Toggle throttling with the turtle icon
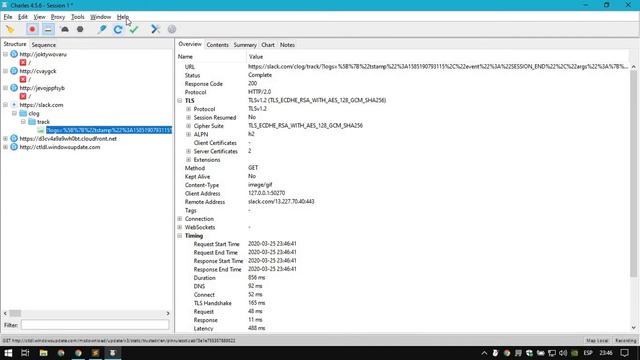 click(x=64, y=29)
